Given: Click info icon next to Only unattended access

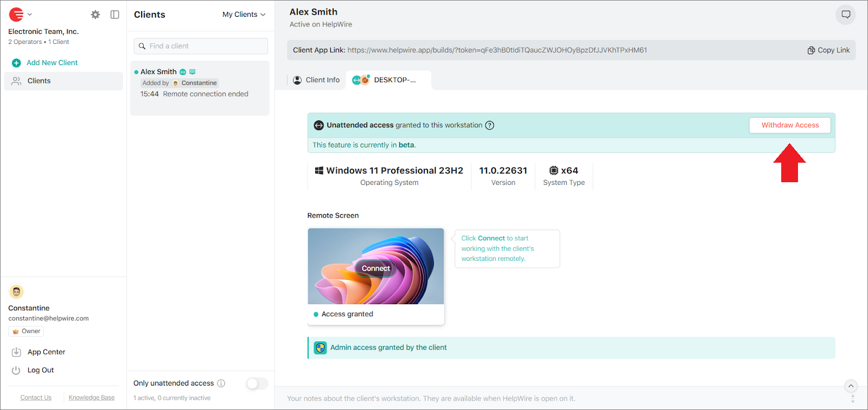Looking at the screenshot, I should (221, 383).
